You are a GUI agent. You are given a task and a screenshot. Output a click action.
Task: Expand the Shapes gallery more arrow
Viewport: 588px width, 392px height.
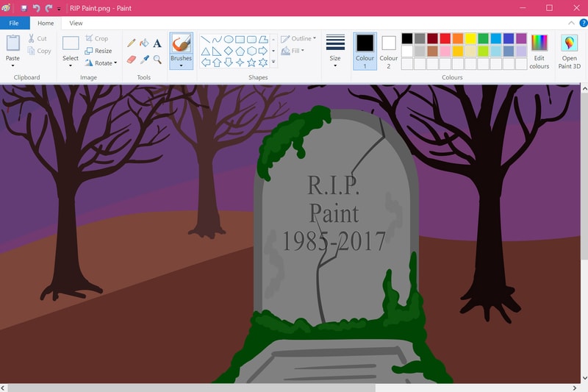pos(273,63)
